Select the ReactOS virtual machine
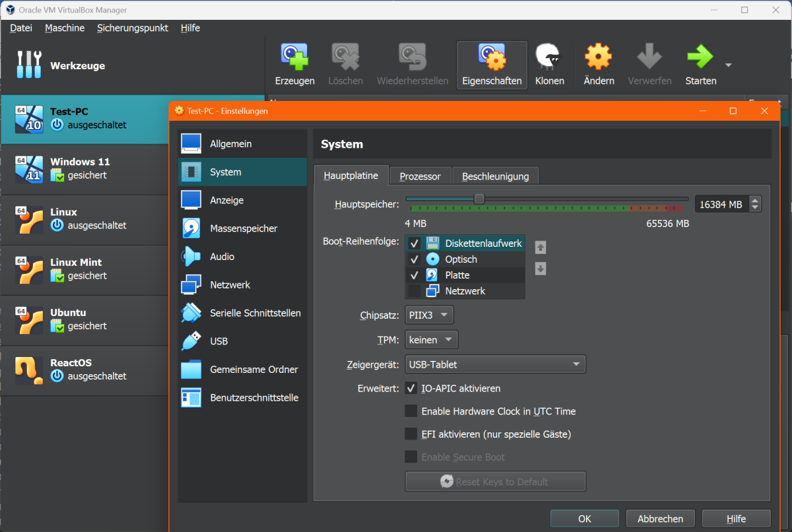This screenshot has height=532, width=792. coord(84,370)
